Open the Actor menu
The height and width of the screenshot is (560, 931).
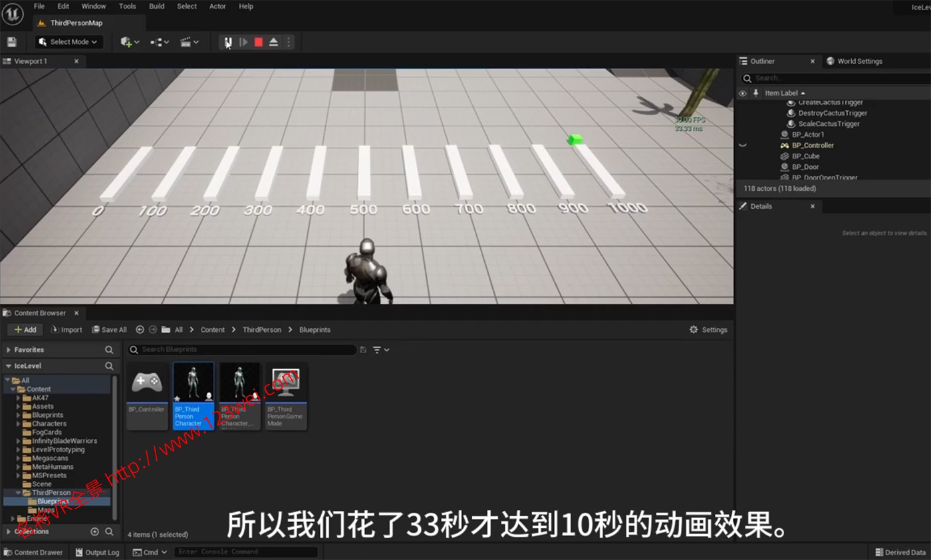click(x=217, y=6)
